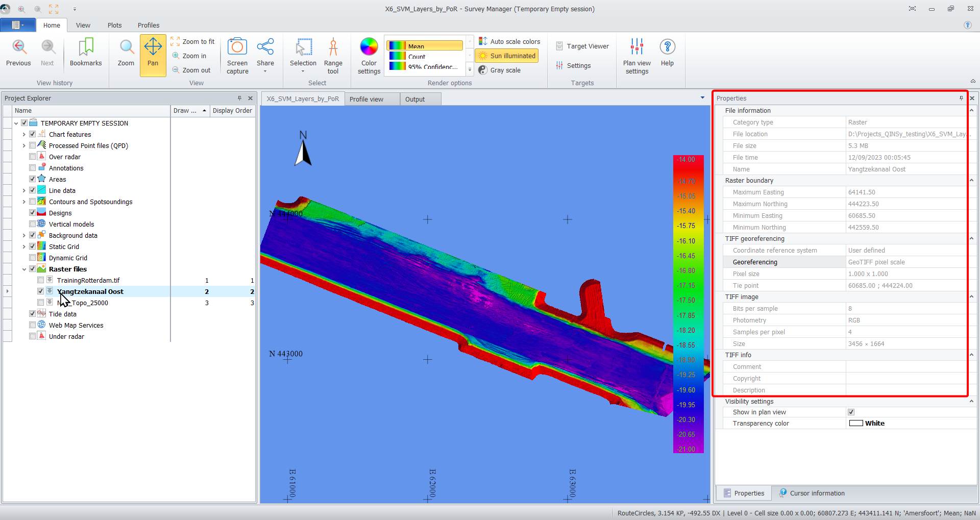Enable the TrainingRotterdam.tif raster checkbox

(41, 280)
